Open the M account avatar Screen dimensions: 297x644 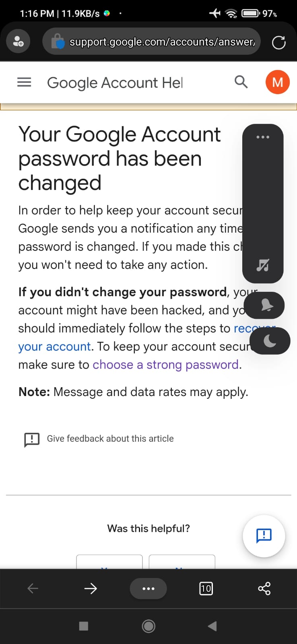point(277,82)
